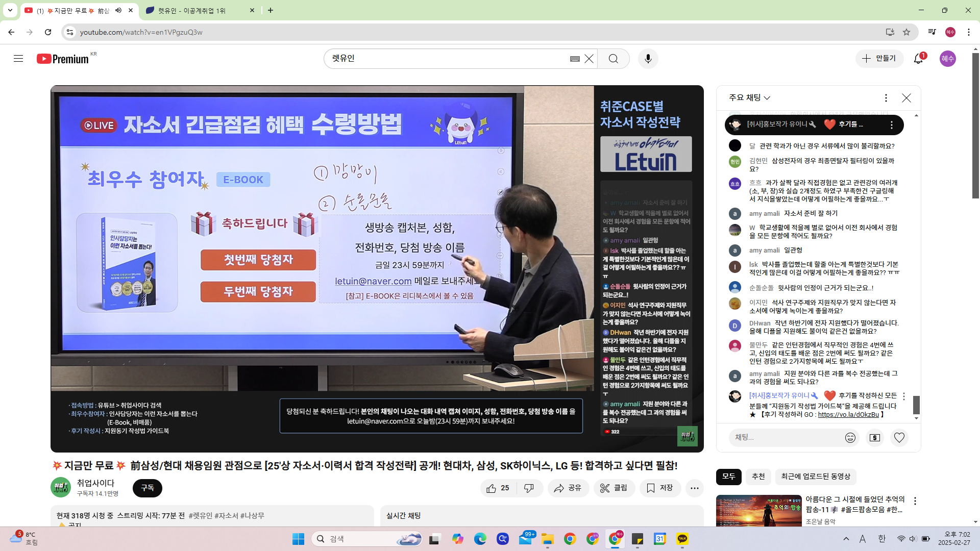Expand the 주요 채팅 dropdown
Image resolution: width=980 pixels, height=551 pixels.
(750, 98)
